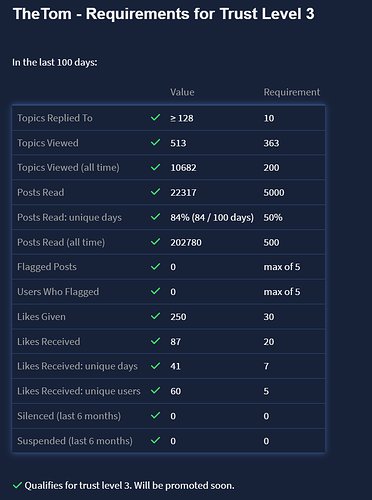
Task: Click the 84% (84 / 100 days) value
Action: [x=212, y=217]
